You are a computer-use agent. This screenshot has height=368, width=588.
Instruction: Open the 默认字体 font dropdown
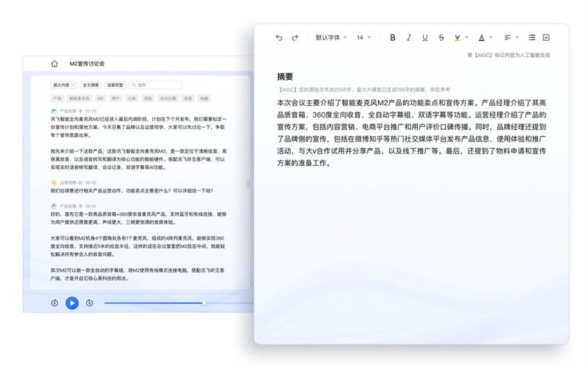click(x=332, y=38)
